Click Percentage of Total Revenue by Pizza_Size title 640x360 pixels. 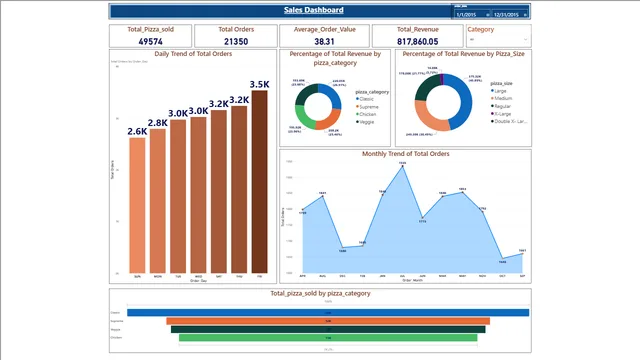(464, 54)
